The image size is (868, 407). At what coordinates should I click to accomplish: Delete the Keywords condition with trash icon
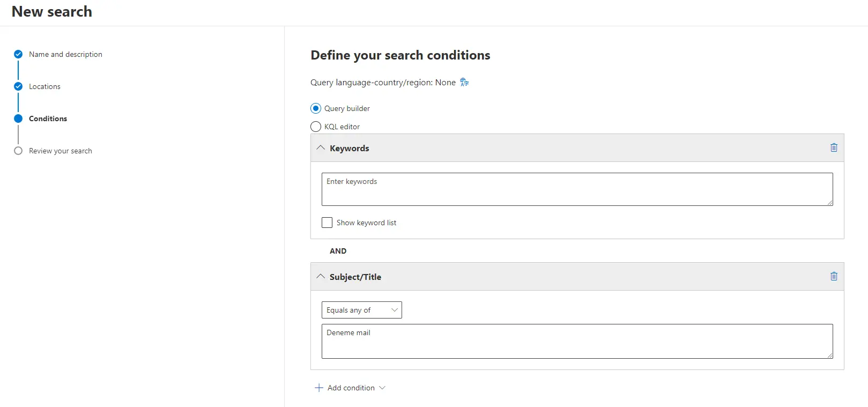(834, 147)
